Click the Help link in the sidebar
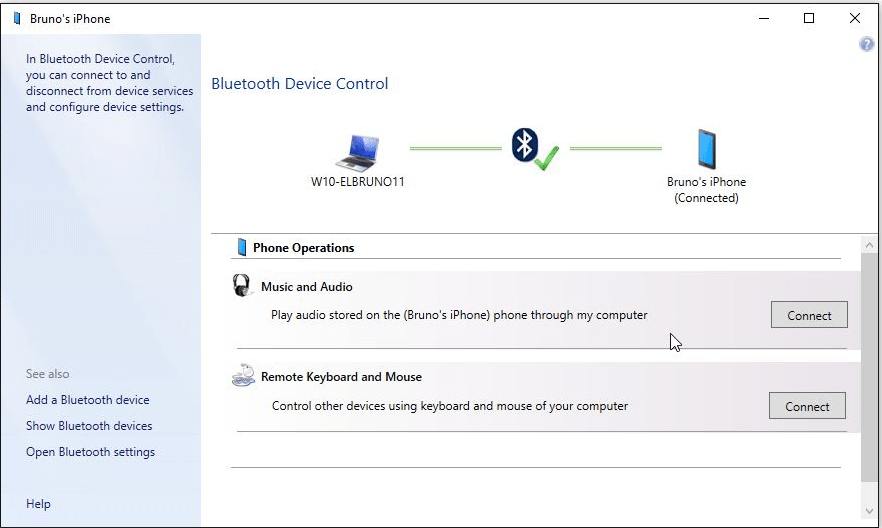This screenshot has width=882, height=528. point(38,504)
